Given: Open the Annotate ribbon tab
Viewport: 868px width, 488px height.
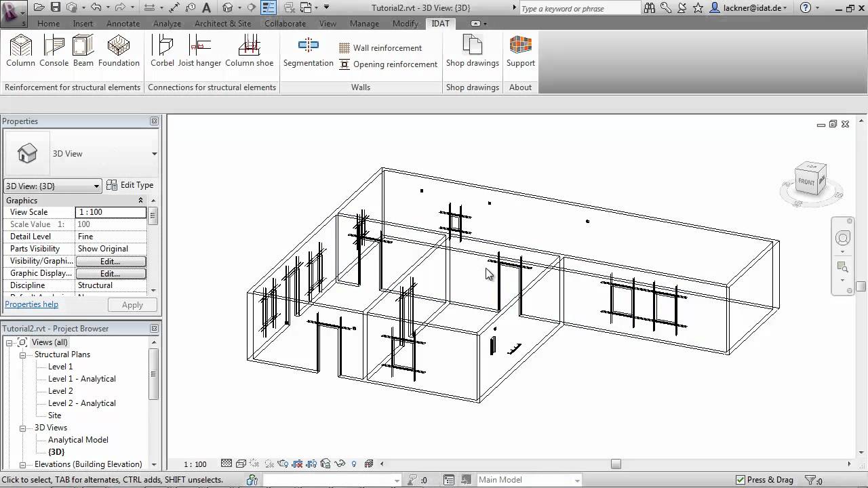Looking at the screenshot, I should (123, 23).
